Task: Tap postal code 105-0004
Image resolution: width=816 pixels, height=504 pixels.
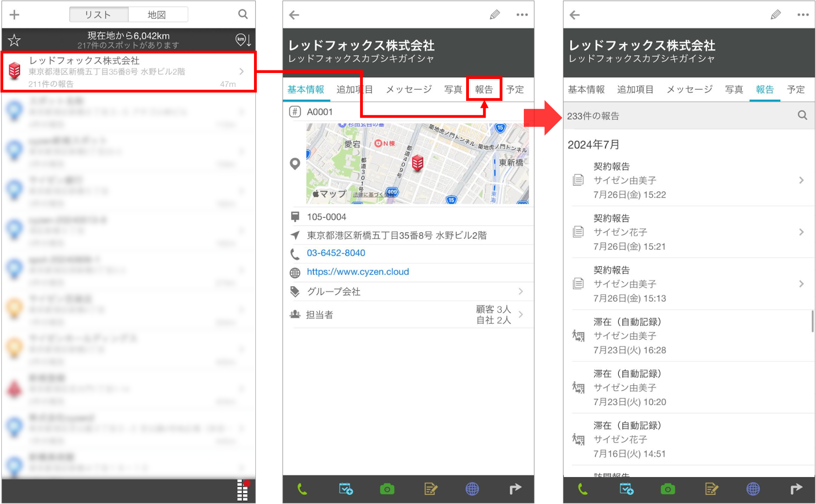Action: coord(327,217)
